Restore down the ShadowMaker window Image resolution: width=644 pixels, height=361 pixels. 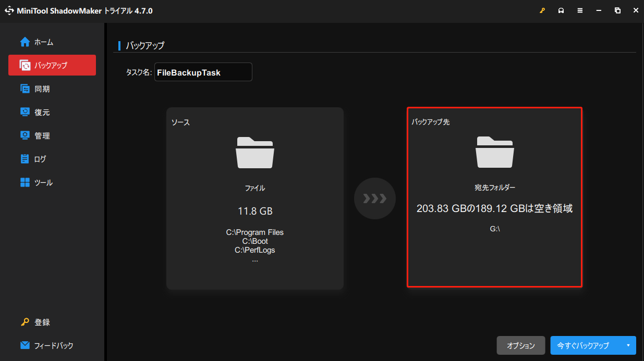(617, 11)
